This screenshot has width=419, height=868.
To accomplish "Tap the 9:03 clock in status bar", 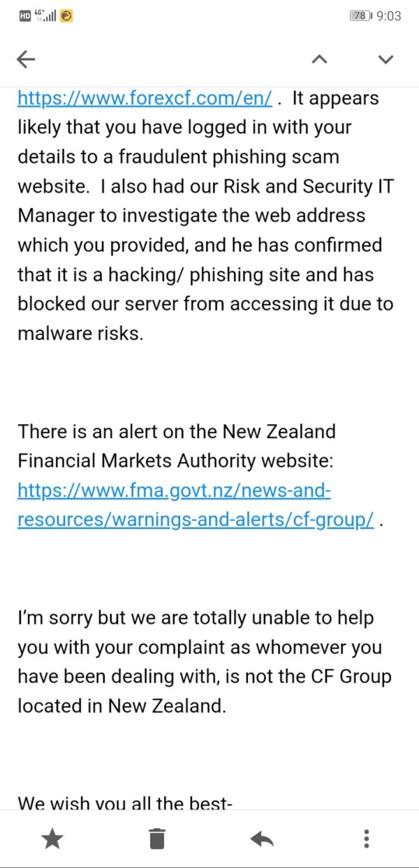I will click(388, 15).
